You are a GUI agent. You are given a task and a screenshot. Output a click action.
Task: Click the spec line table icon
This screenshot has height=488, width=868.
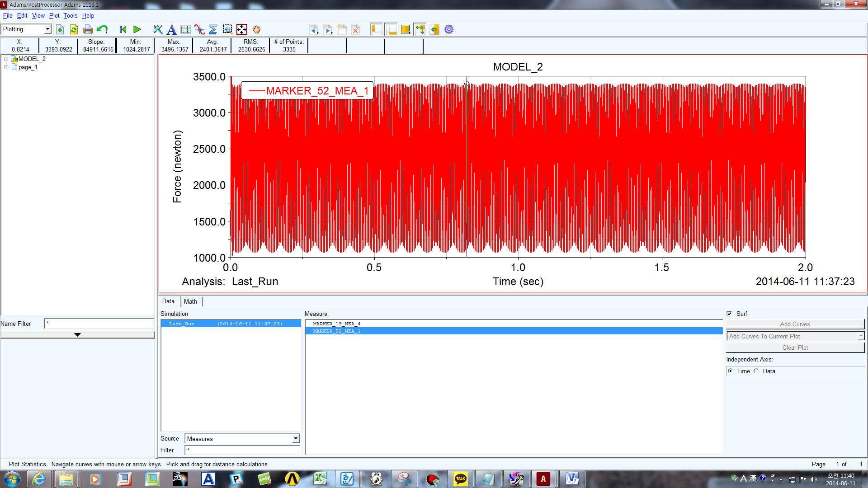click(x=185, y=29)
